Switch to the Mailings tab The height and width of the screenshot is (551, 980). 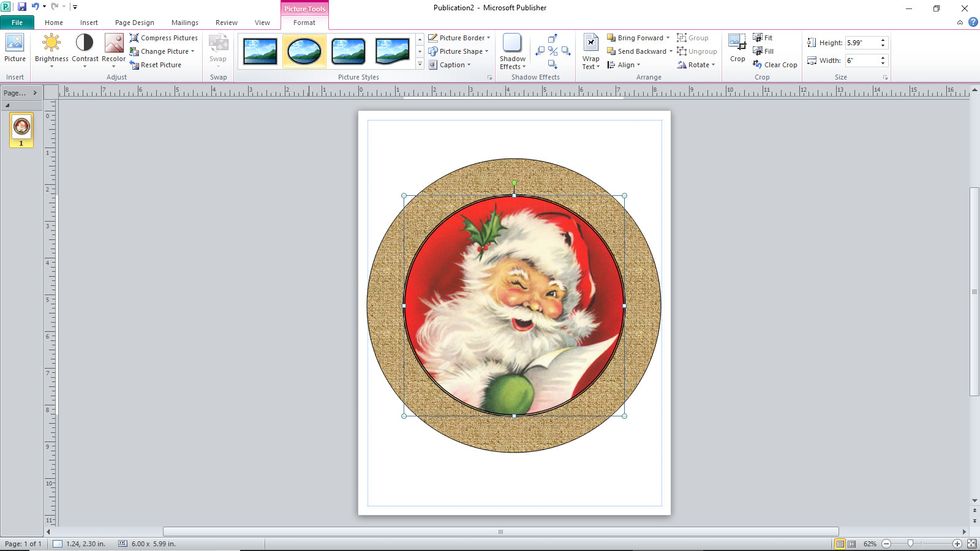pyautogui.click(x=185, y=22)
